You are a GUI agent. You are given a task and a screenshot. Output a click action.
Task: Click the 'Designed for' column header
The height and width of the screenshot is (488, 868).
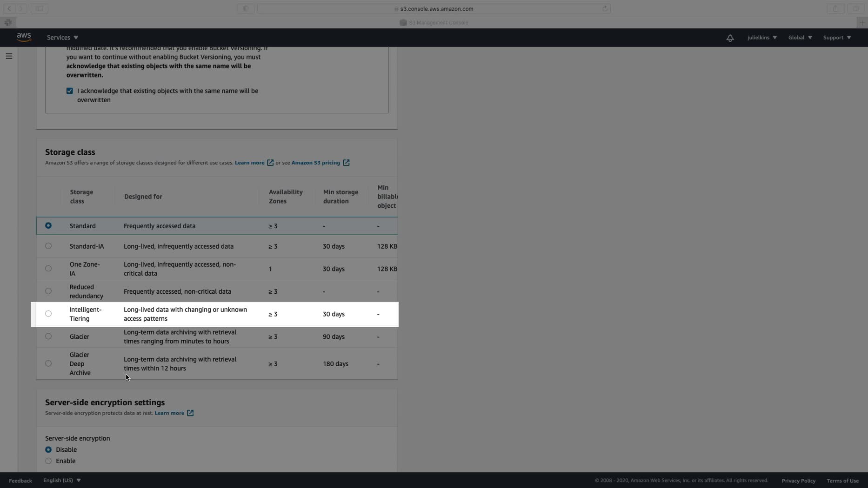tap(143, 197)
